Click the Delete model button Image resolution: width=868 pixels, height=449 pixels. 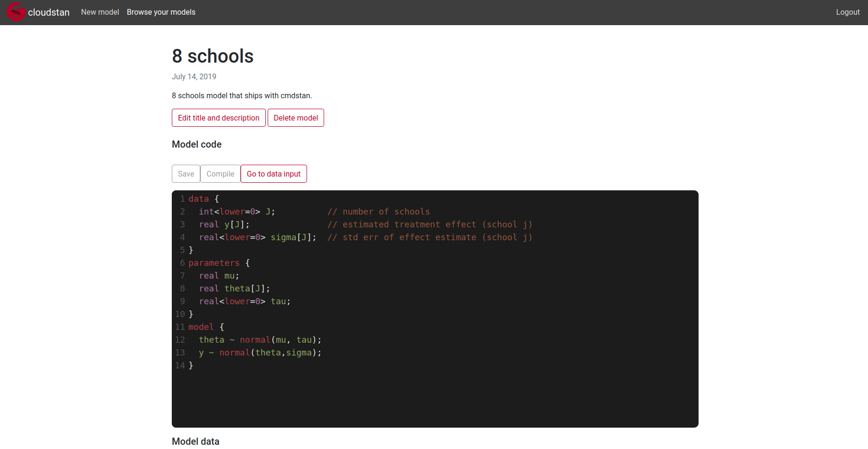pos(296,118)
